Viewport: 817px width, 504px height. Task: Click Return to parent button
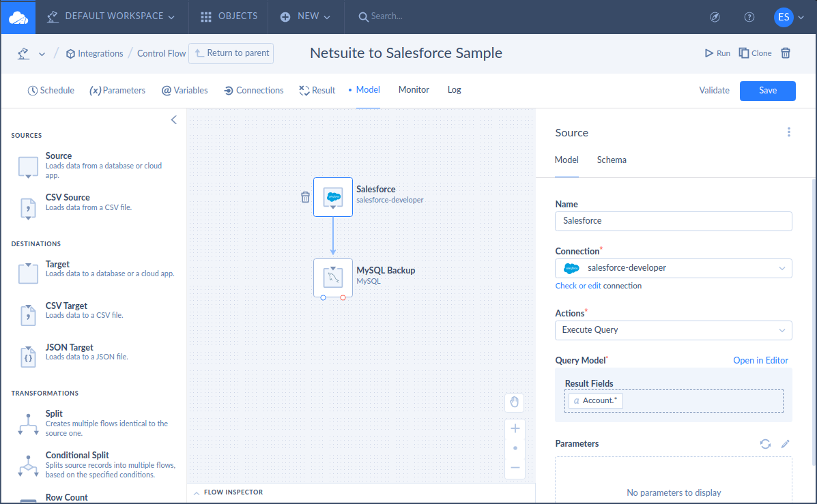coord(231,54)
